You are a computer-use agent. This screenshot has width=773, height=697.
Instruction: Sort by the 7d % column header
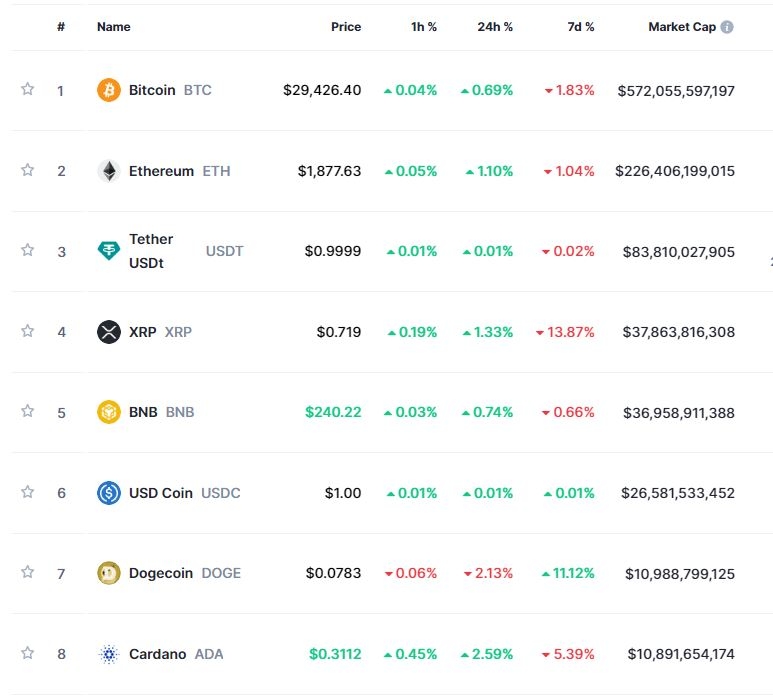click(x=580, y=27)
